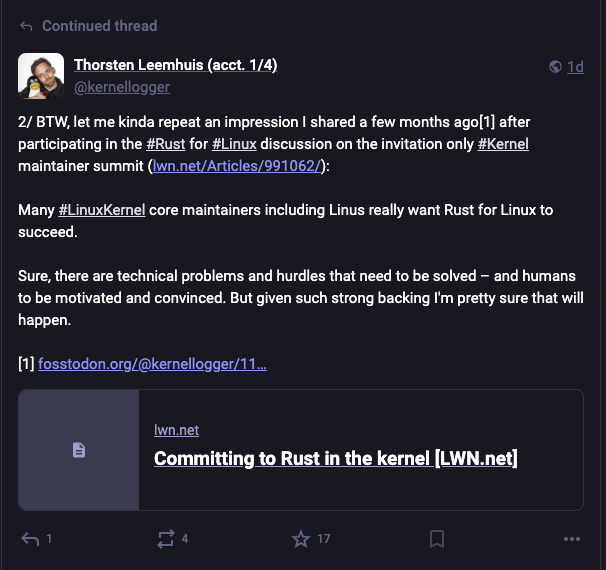The width and height of the screenshot is (606, 570).
Task: Click the globe public visibility icon
Action: pyautogui.click(x=555, y=66)
